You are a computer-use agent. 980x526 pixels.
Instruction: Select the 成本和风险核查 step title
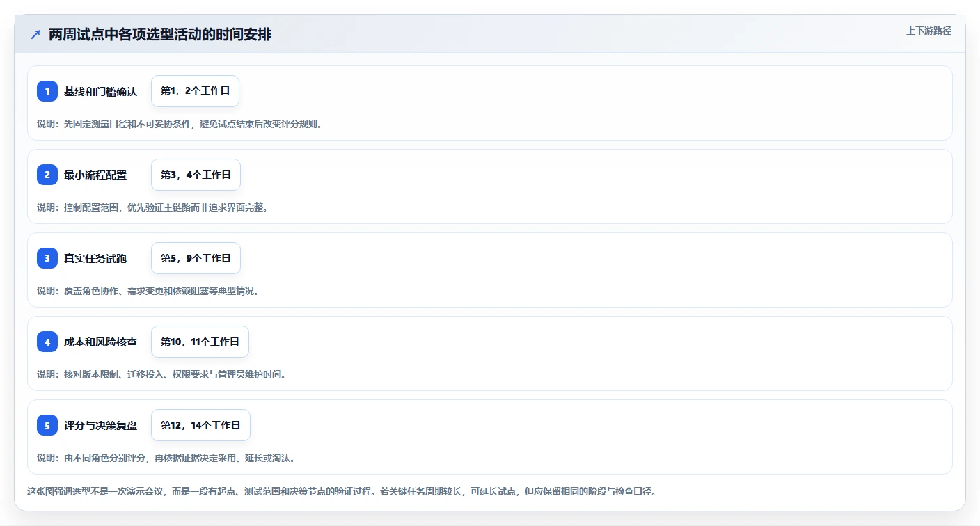point(100,342)
